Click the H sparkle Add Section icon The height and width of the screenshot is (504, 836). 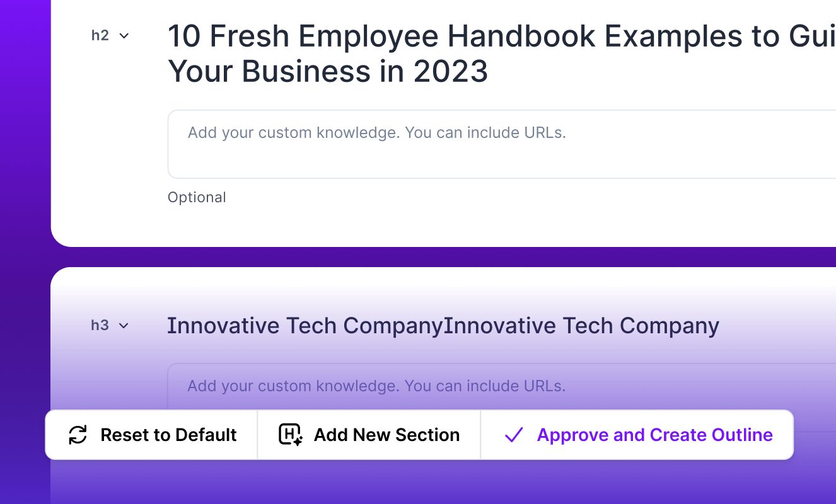290,435
